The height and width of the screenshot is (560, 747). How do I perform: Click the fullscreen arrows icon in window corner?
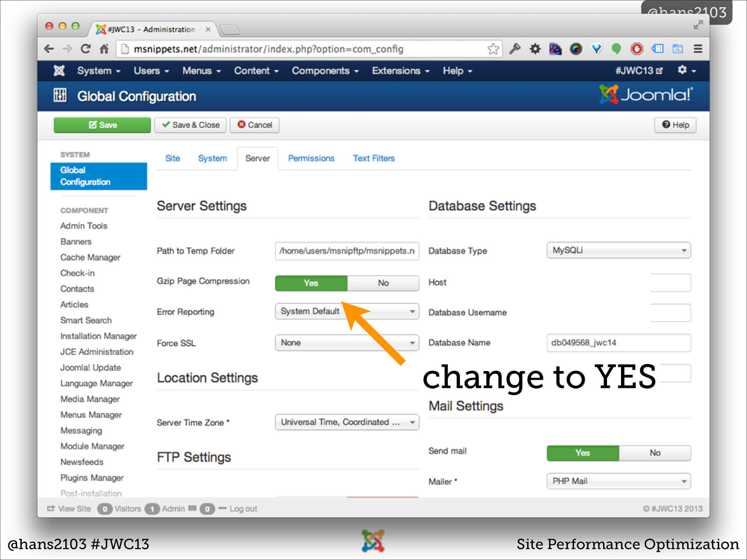coord(698,25)
